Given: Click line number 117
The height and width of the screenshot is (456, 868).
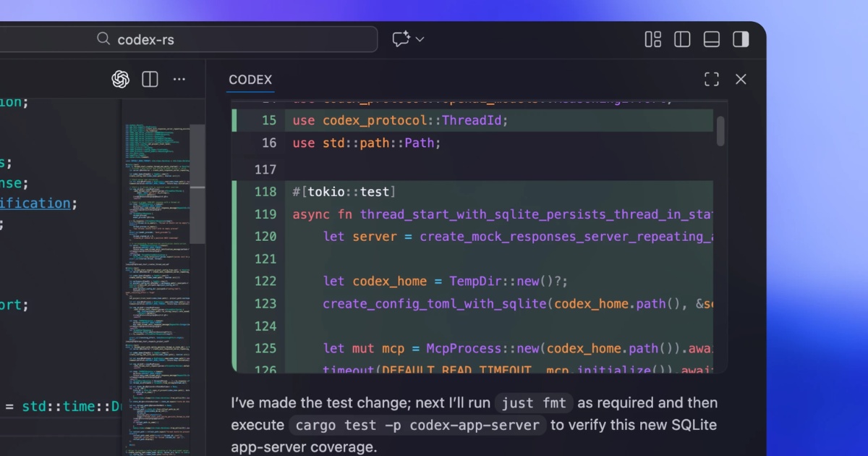Looking at the screenshot, I should coord(265,169).
